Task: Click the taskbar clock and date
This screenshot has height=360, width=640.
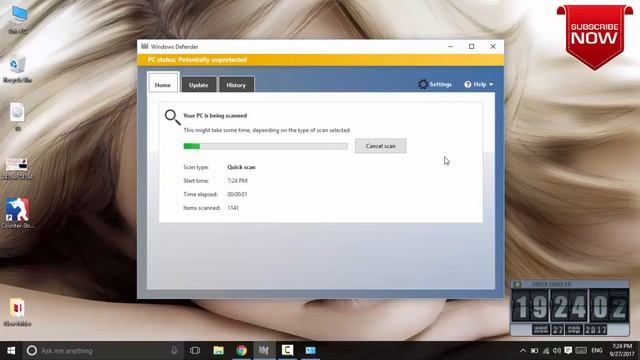Action: [622, 350]
